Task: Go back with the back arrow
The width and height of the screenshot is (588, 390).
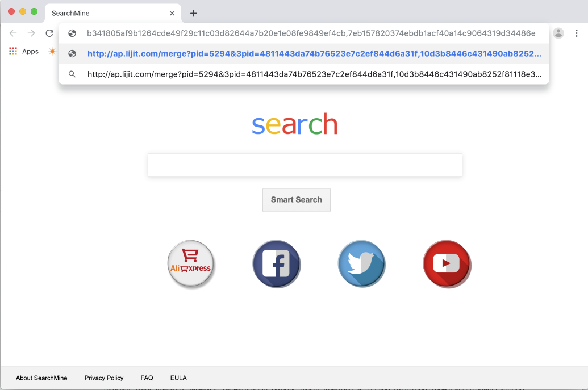Action: point(13,33)
